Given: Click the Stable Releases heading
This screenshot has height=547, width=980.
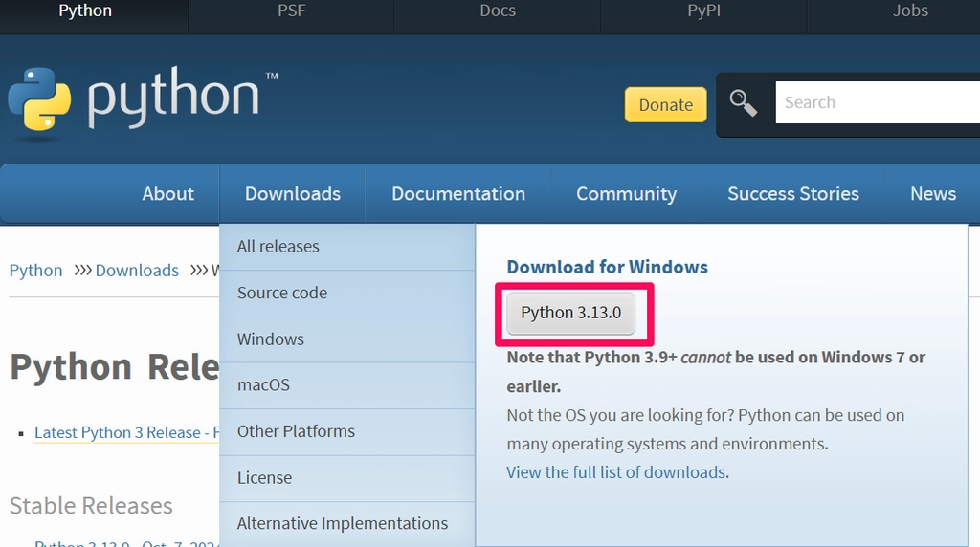Looking at the screenshot, I should click(x=91, y=506).
